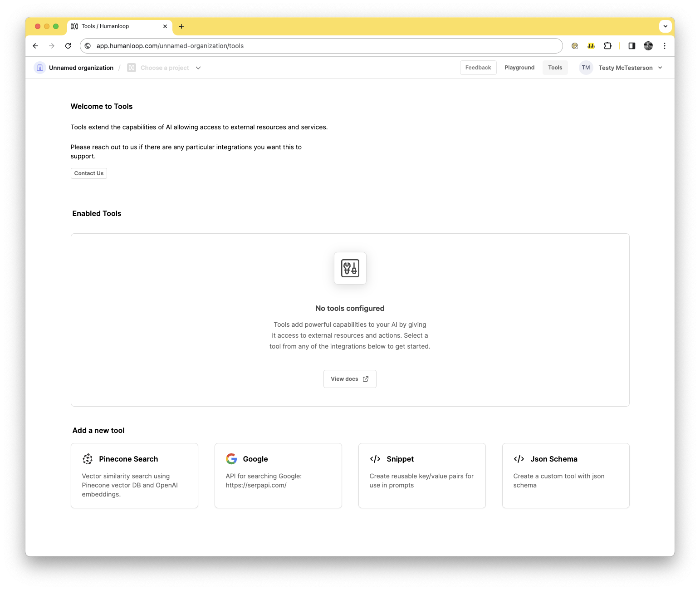Add the Snippet tool card
The width and height of the screenshot is (700, 590).
(x=422, y=476)
